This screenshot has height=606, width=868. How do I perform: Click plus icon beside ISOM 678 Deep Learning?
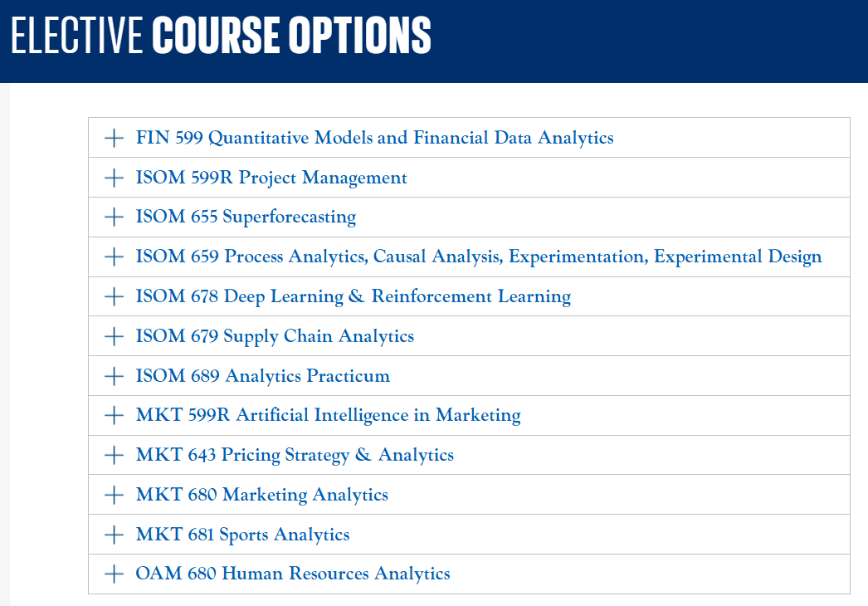point(114,297)
